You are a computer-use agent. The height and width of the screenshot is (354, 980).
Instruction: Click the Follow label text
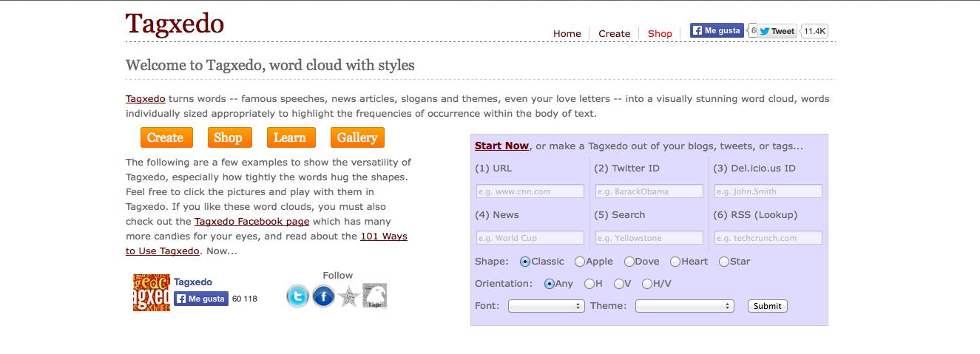[x=338, y=276]
